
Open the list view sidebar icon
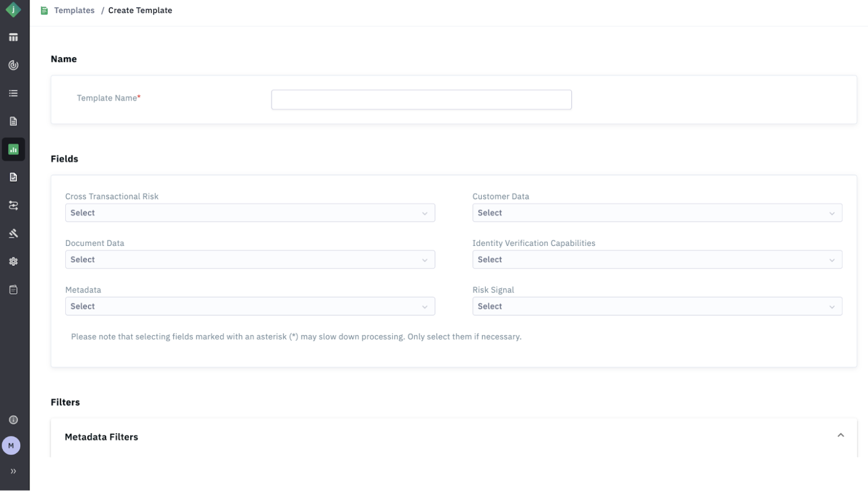14,94
